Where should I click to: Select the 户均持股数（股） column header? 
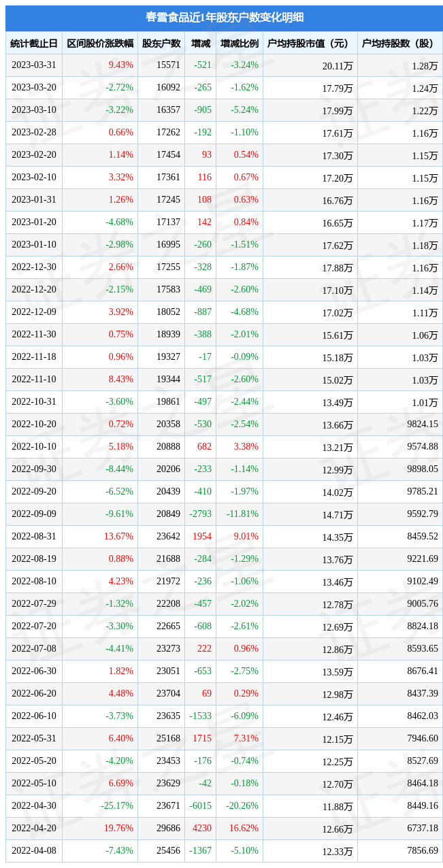(399, 44)
